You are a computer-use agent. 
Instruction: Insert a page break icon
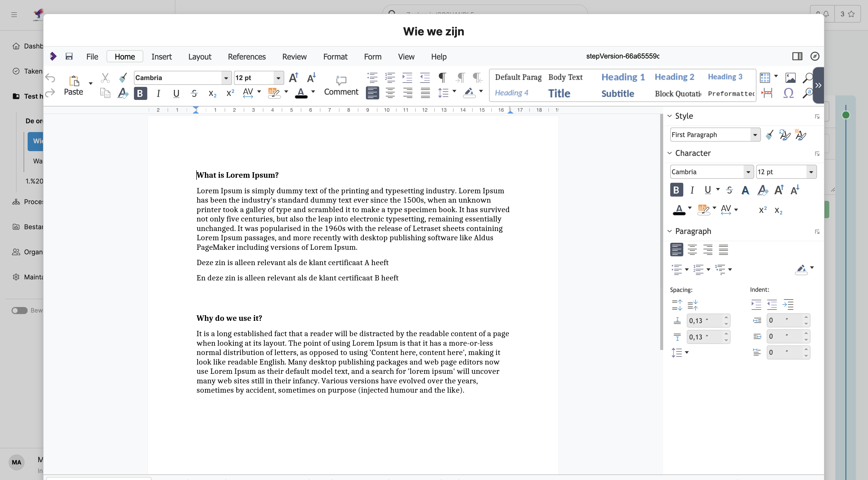point(767,93)
